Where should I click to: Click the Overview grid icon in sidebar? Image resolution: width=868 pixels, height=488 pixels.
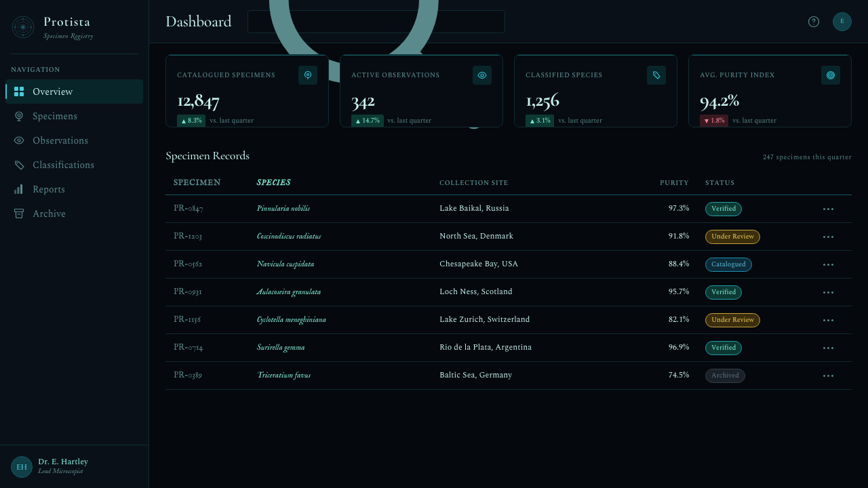click(x=19, y=91)
